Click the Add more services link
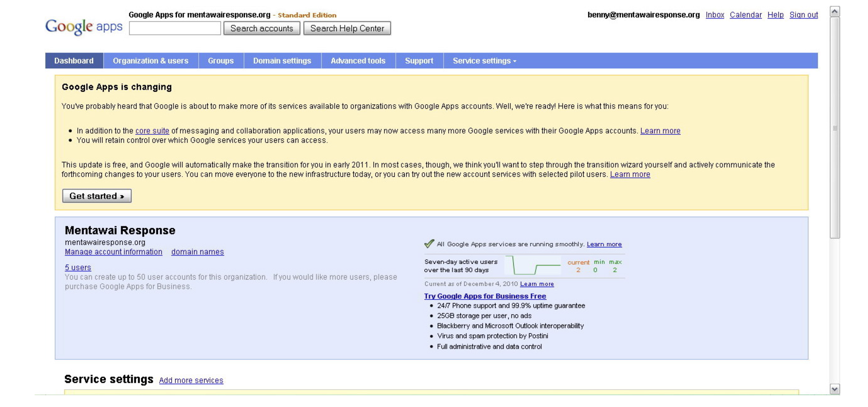Image resolution: width=868 pixels, height=407 pixels. click(191, 380)
